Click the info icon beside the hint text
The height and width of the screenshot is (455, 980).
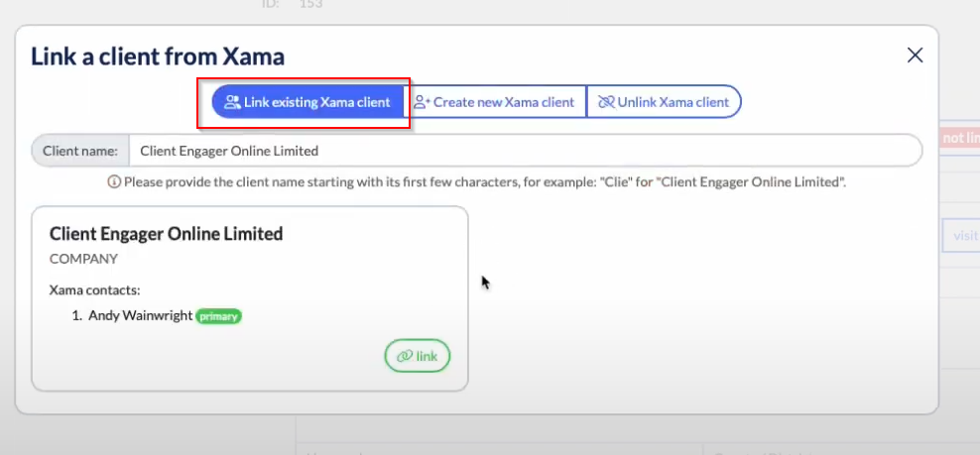(x=114, y=182)
